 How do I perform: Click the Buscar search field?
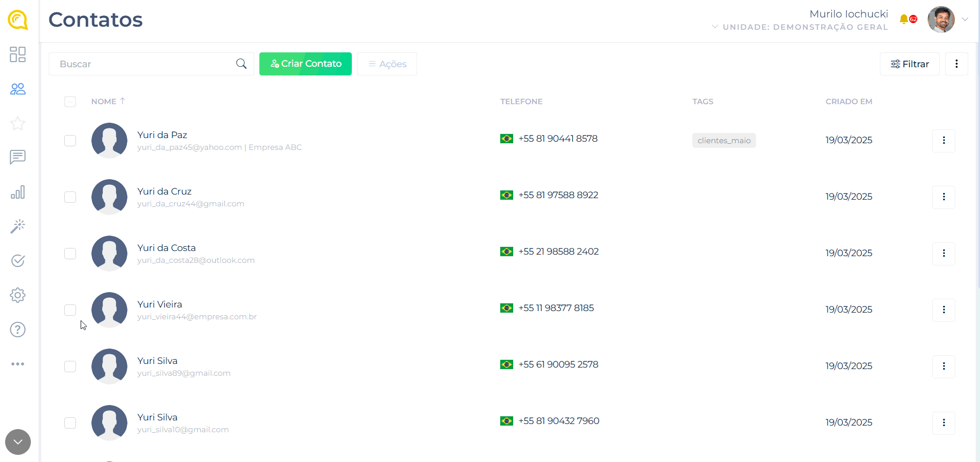(x=144, y=64)
